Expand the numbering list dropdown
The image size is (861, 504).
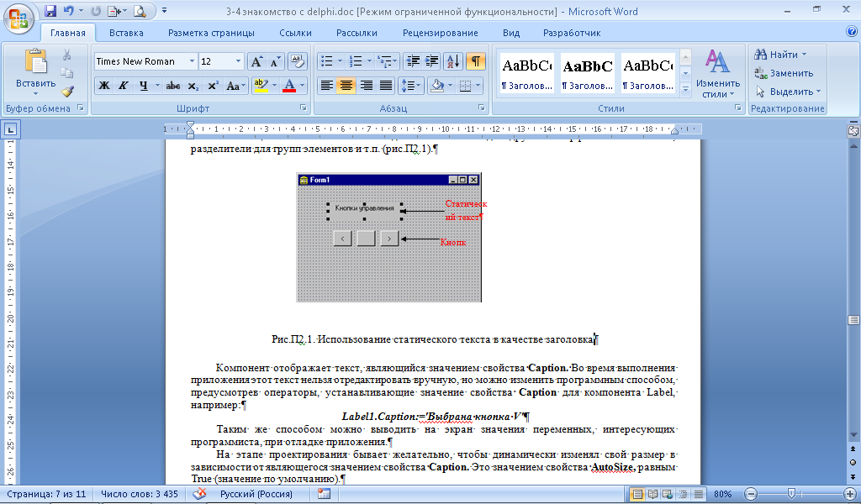(x=369, y=61)
